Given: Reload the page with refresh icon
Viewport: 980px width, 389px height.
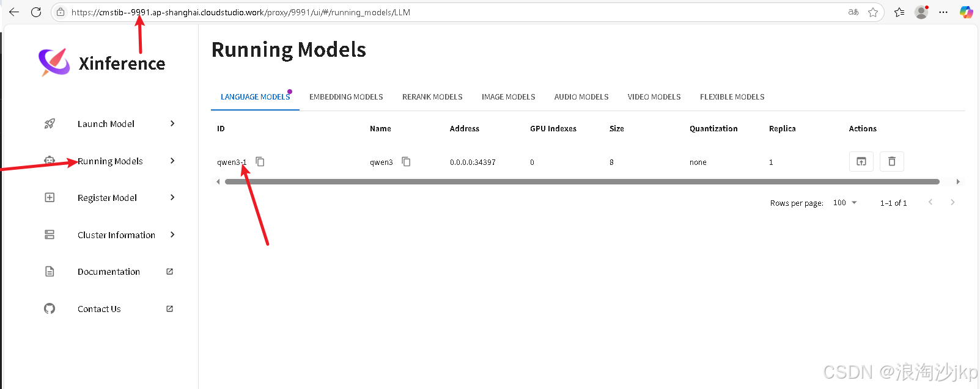Looking at the screenshot, I should pyautogui.click(x=36, y=12).
